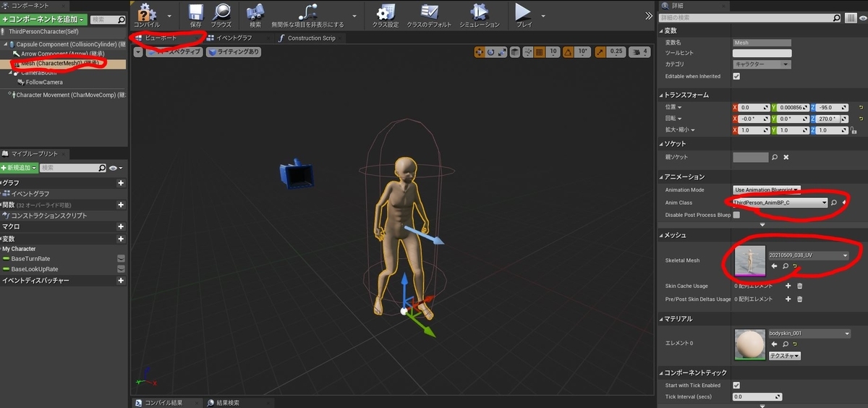Select the scale gizmo mode icon

tap(502, 52)
